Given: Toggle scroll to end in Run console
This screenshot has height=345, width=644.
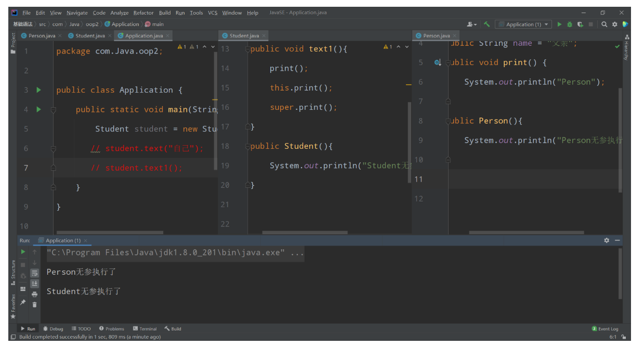Looking at the screenshot, I should pos(34,284).
